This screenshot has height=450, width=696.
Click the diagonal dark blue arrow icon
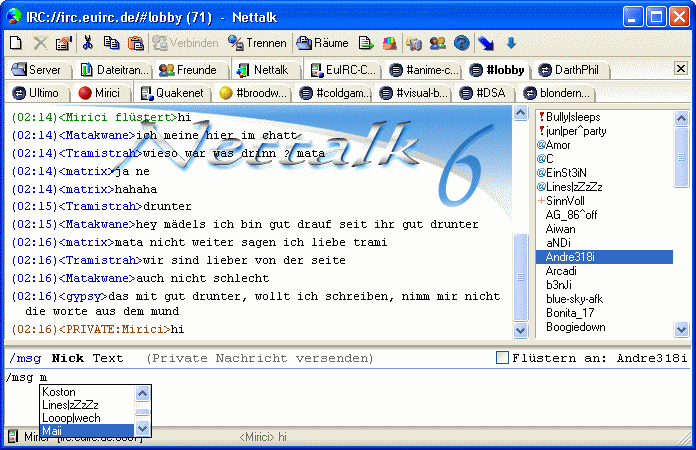tap(486, 43)
